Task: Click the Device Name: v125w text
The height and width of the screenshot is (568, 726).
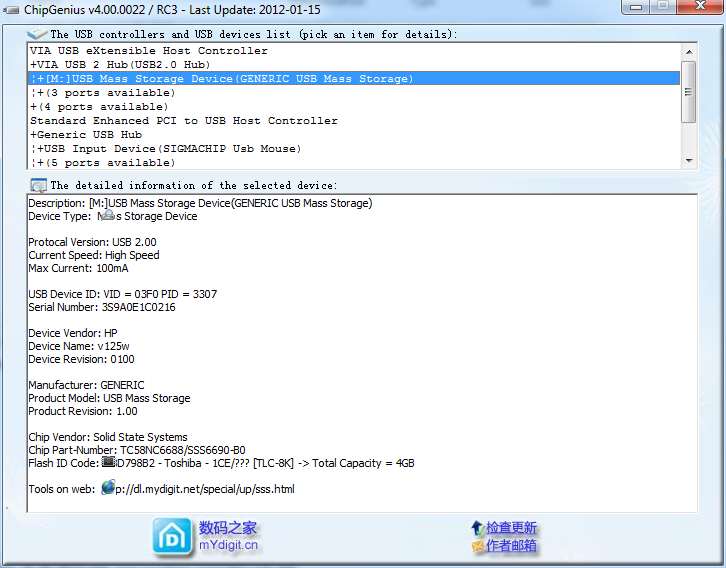Action: [x=79, y=346]
